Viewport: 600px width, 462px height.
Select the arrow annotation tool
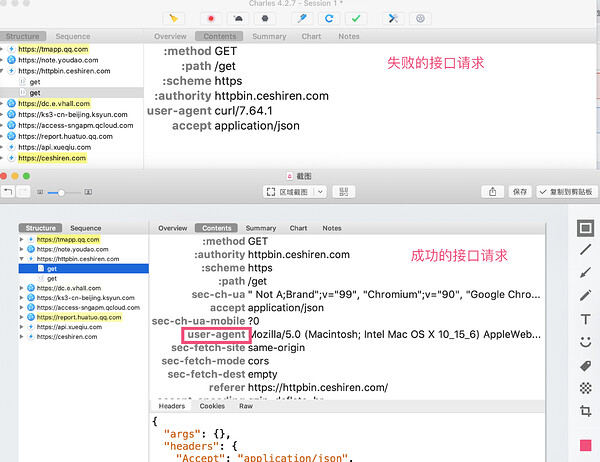(585, 273)
